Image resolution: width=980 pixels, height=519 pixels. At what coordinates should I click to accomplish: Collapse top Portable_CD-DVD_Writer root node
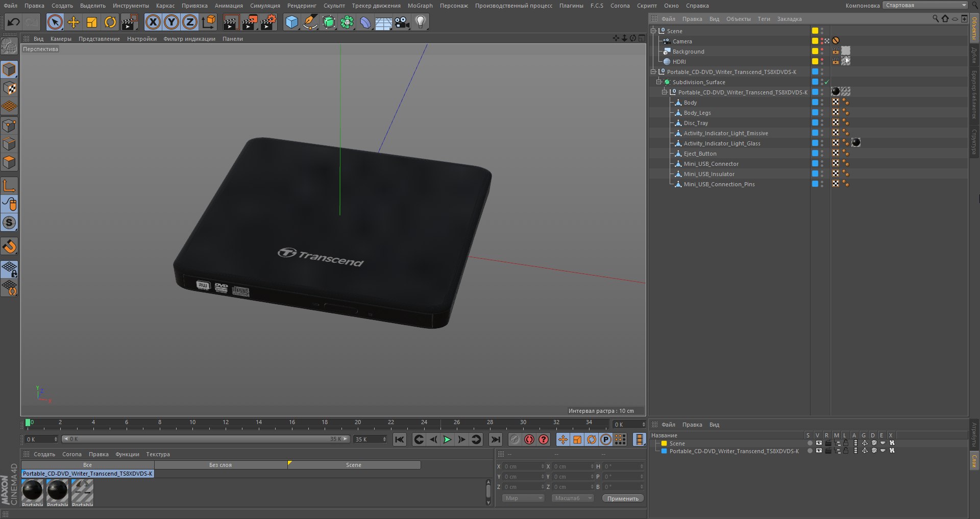pos(653,72)
